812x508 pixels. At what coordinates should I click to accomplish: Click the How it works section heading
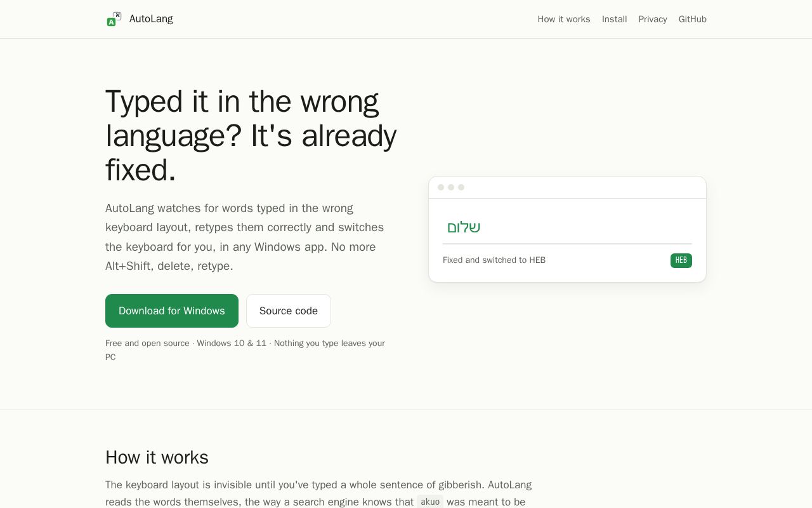[x=157, y=457]
